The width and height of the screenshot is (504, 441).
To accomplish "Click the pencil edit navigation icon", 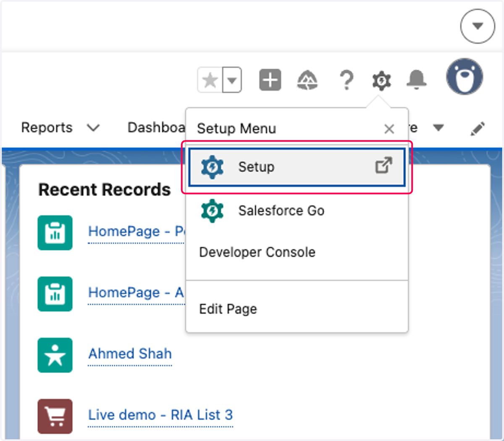I will pyautogui.click(x=478, y=129).
